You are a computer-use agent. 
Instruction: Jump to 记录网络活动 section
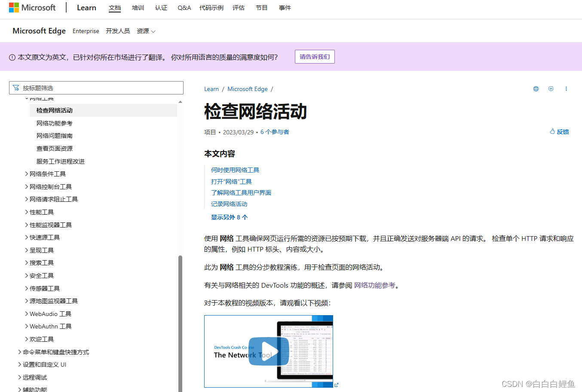click(x=229, y=204)
